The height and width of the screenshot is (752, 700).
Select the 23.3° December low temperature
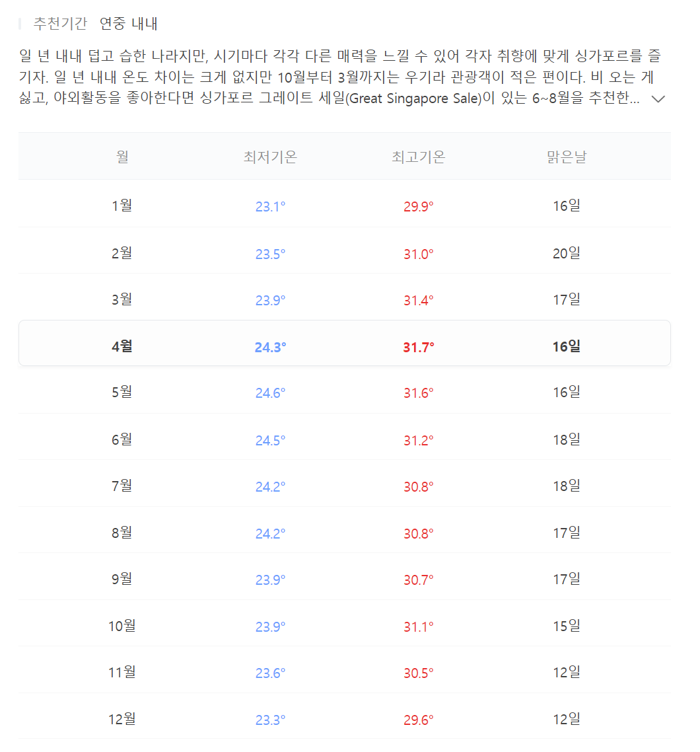point(269,718)
